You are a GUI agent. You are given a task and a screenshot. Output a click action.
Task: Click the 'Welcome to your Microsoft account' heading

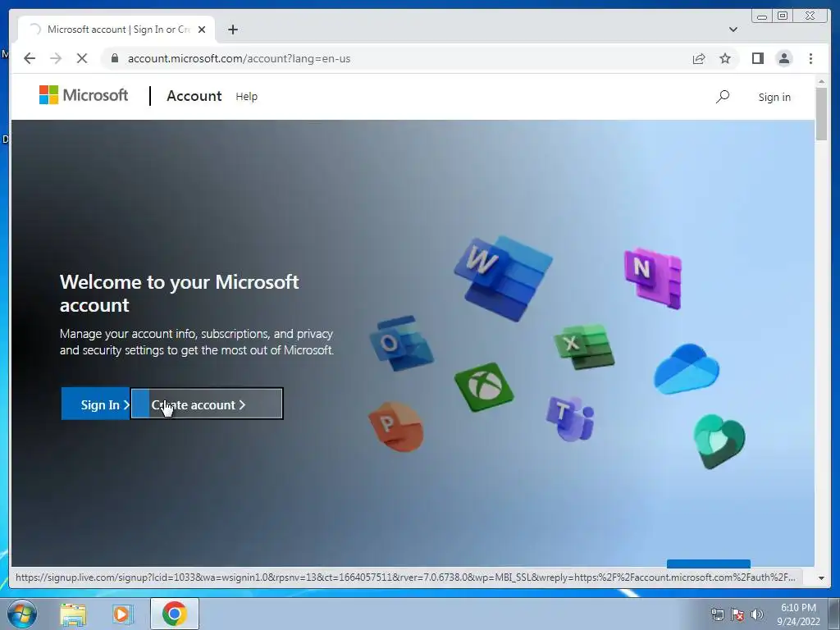point(180,294)
